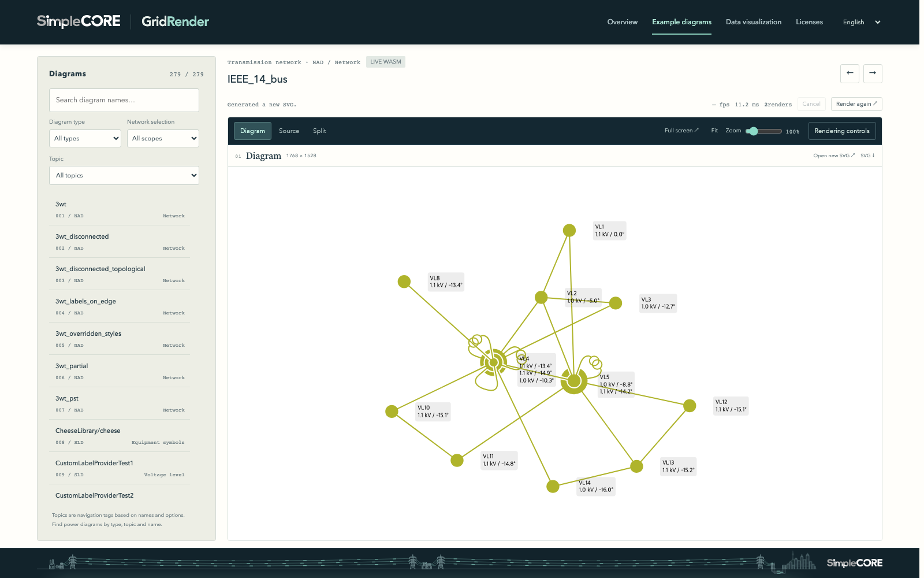
Task: Open the Overview nav item
Action: click(623, 22)
